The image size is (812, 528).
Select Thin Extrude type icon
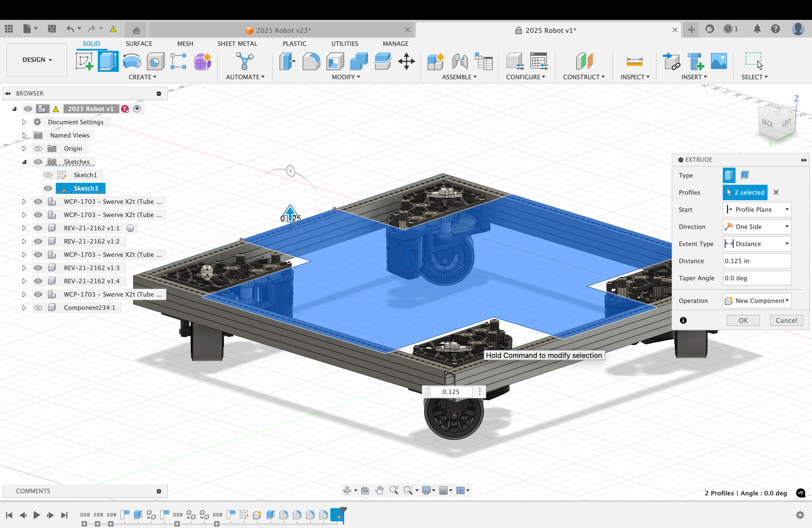tap(745, 175)
